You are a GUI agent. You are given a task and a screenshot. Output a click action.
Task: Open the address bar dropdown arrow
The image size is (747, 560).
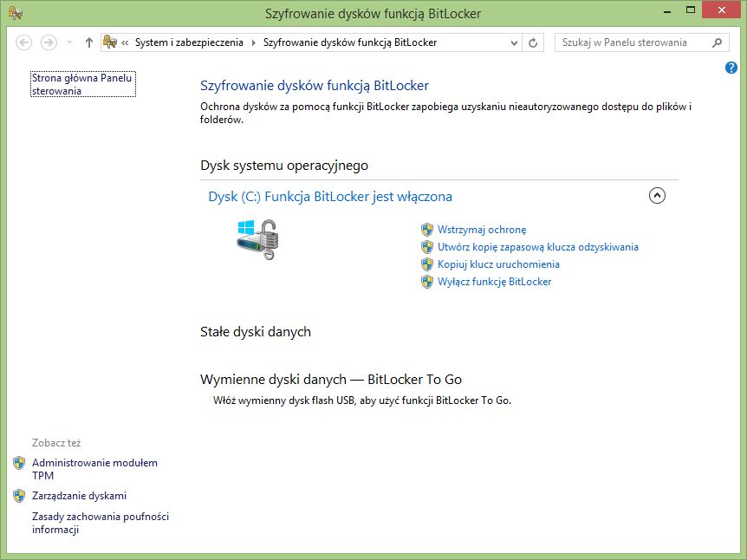tap(513, 42)
